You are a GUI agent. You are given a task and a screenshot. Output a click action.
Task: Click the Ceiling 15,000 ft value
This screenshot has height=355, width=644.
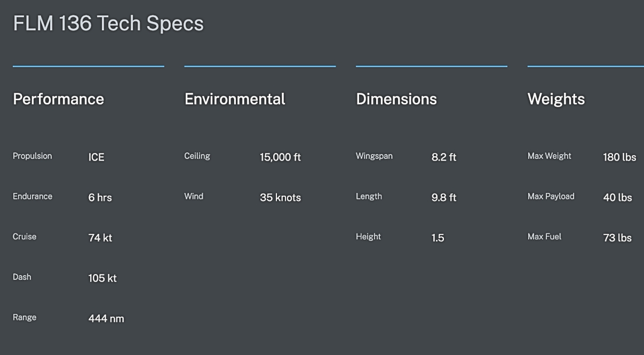280,157
